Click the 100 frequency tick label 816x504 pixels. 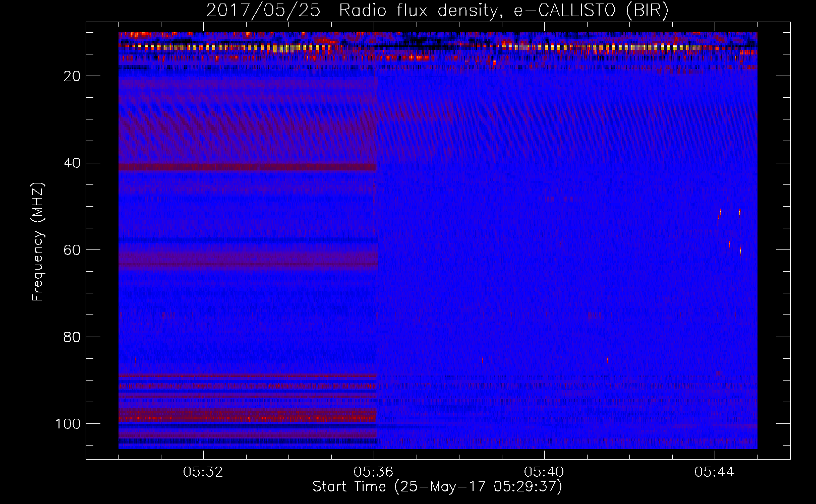click(68, 424)
